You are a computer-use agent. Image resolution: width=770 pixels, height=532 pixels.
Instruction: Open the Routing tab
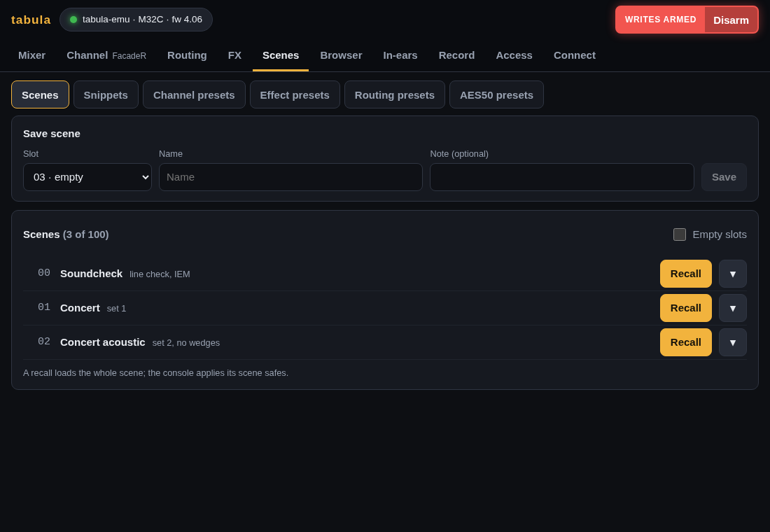pos(187,55)
